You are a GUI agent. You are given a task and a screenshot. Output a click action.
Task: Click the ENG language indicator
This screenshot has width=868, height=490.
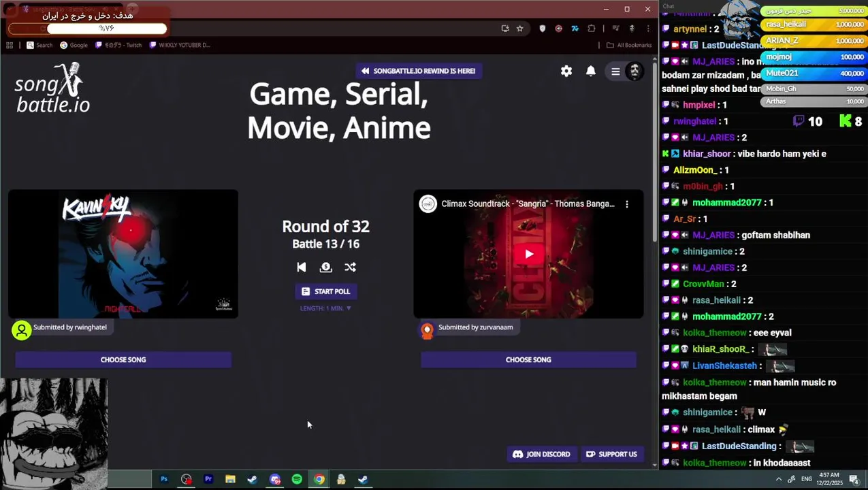click(807, 479)
